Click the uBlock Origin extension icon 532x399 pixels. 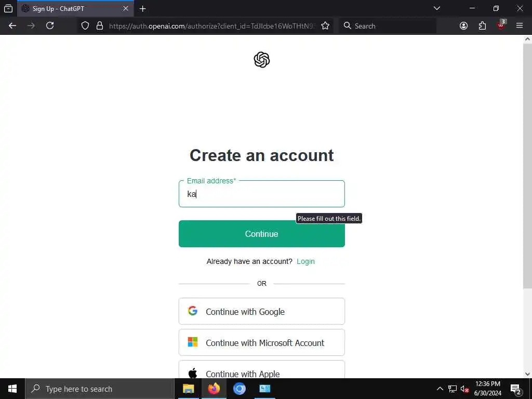tap(501, 25)
